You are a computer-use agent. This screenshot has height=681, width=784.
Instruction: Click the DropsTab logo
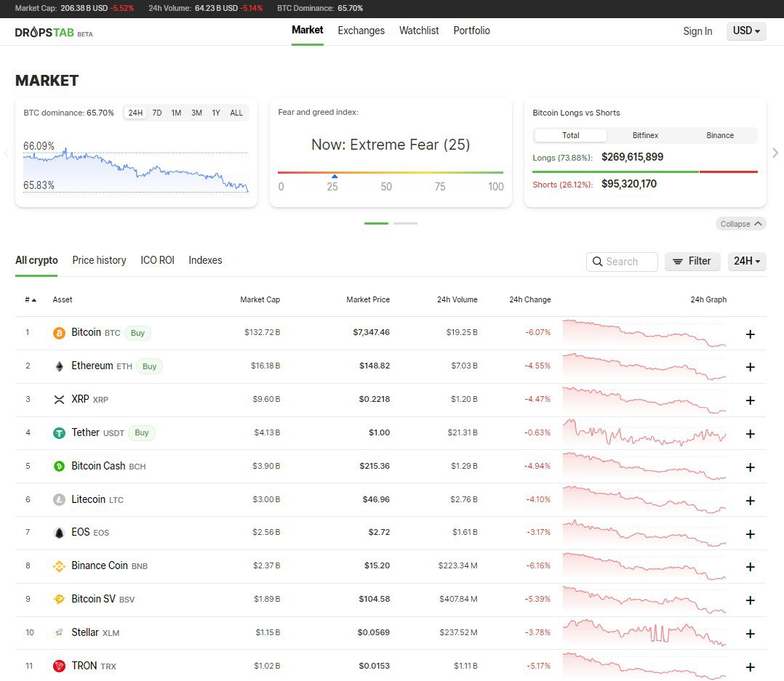pyautogui.click(x=54, y=33)
